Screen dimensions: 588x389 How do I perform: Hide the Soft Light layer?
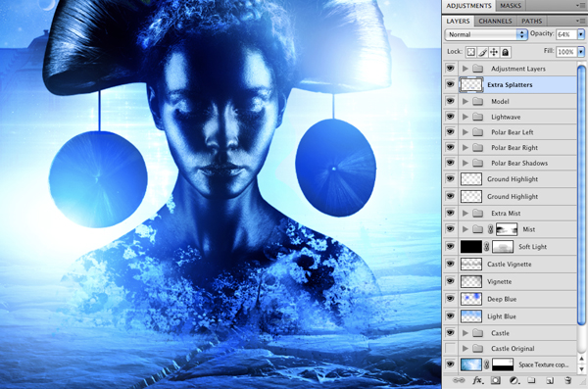pos(450,247)
